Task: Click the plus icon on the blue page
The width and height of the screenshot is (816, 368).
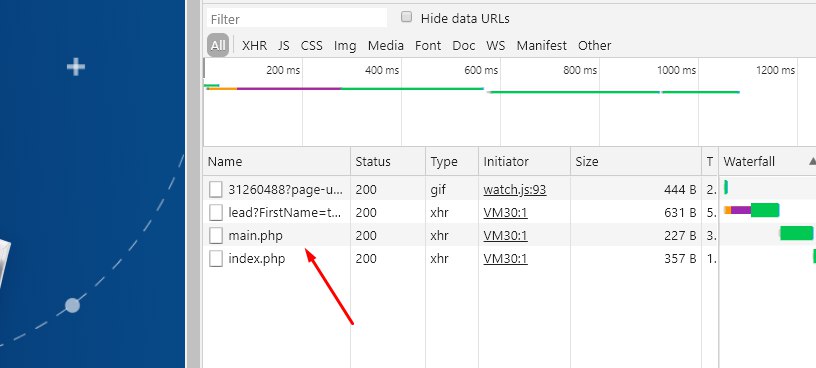Action: pyautogui.click(x=76, y=67)
